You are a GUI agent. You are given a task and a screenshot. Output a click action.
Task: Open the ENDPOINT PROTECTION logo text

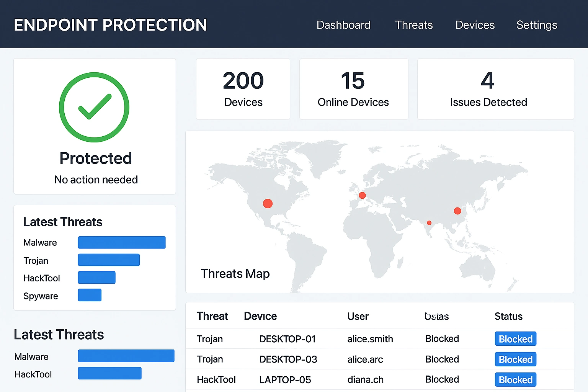coord(110,24)
